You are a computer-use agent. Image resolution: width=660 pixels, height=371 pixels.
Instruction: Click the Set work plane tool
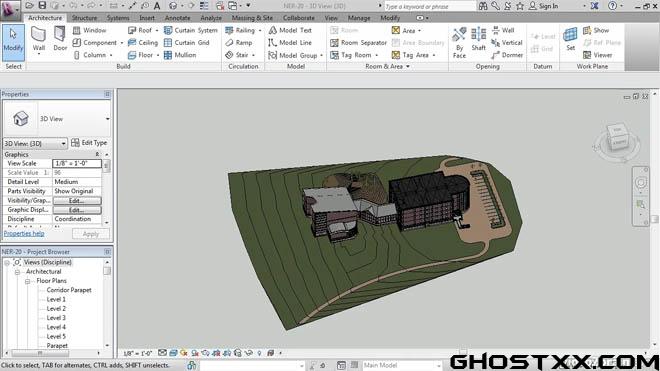pos(570,39)
